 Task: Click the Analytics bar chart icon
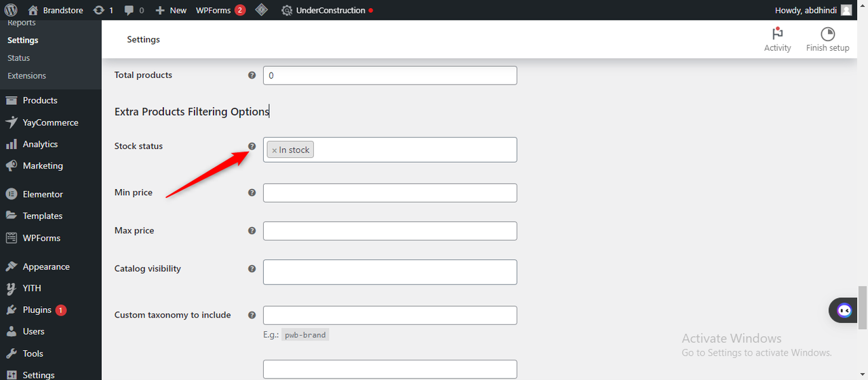click(x=11, y=144)
